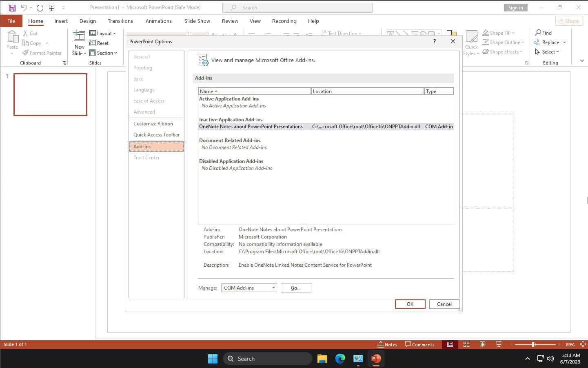
Task: Open the Manage COM Add-ins dropdown
Action: click(249, 288)
